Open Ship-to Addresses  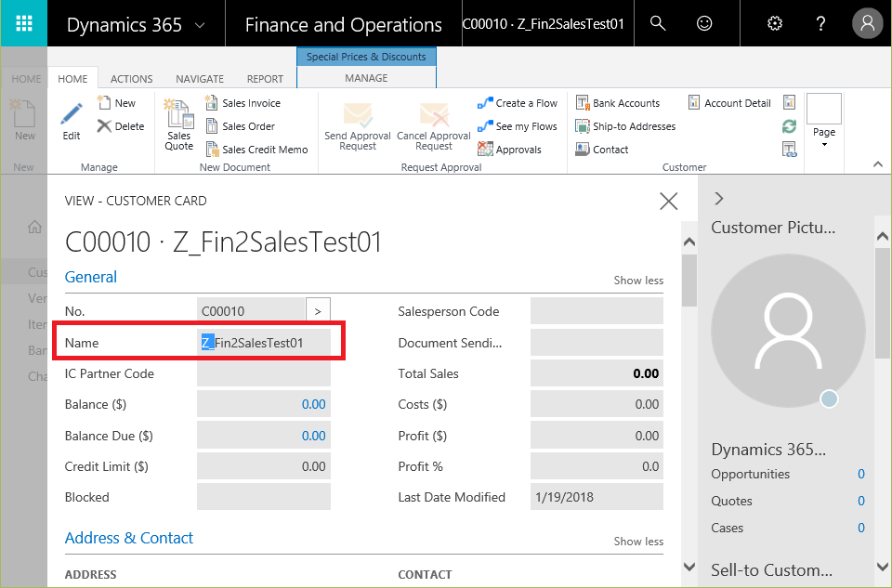tap(625, 126)
